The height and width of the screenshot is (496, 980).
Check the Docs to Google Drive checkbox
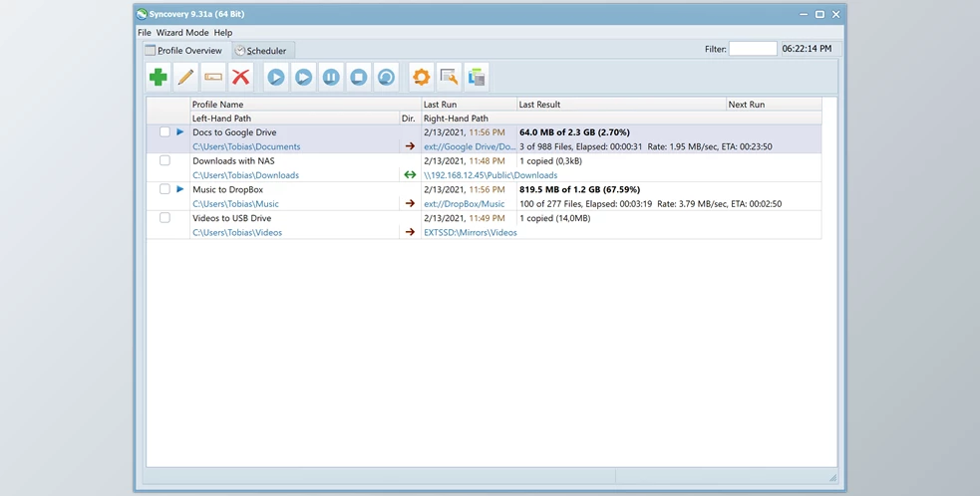pyautogui.click(x=164, y=131)
